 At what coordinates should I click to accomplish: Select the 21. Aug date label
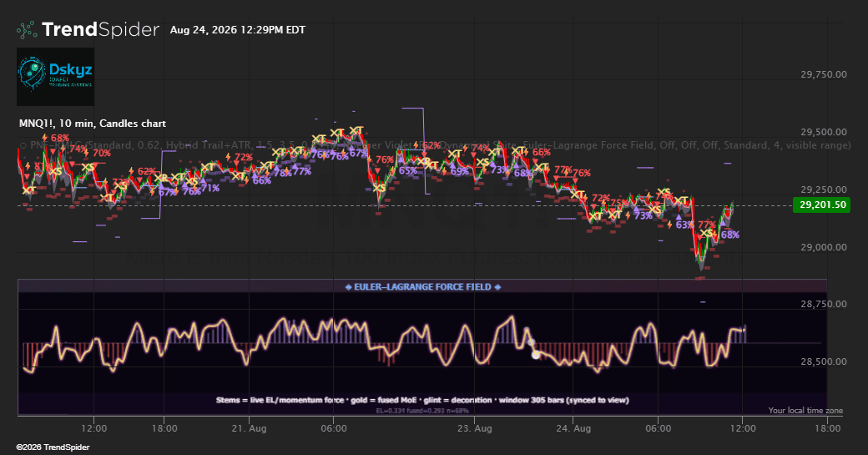click(x=249, y=428)
